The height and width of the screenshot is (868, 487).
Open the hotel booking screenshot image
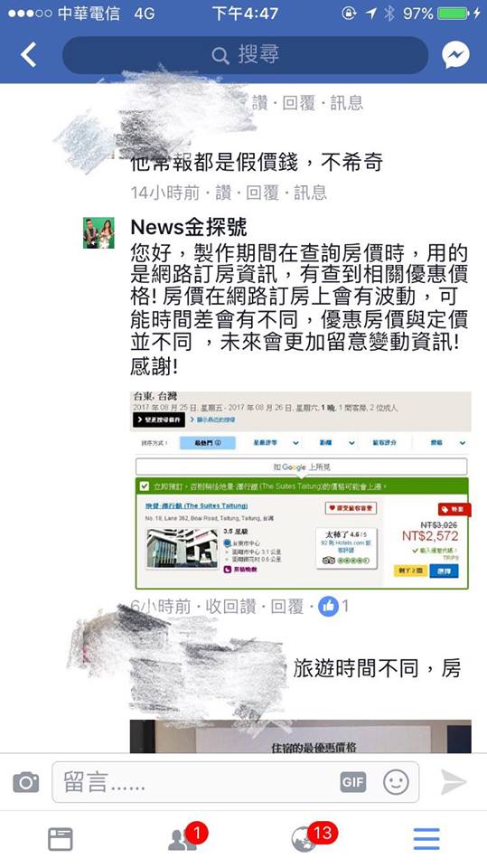click(x=301, y=490)
